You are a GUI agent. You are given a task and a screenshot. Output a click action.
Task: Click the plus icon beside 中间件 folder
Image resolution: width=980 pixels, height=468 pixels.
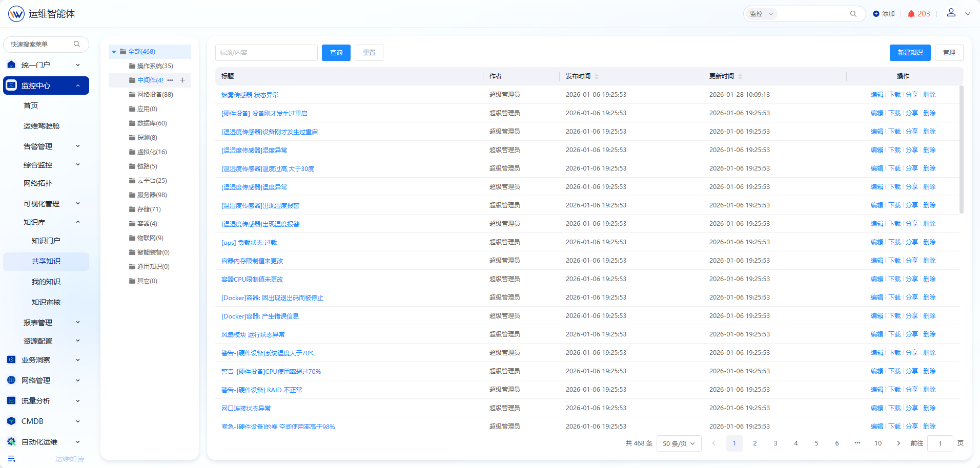click(x=182, y=80)
